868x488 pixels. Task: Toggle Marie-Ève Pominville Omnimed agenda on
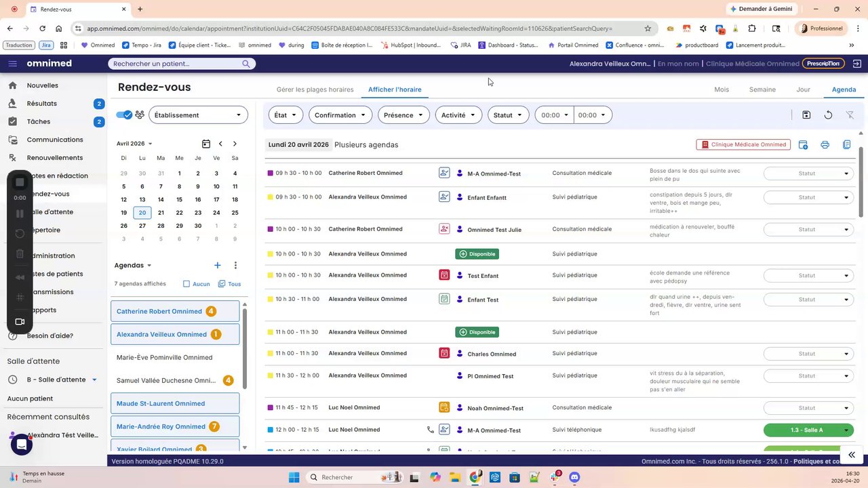(x=175, y=357)
